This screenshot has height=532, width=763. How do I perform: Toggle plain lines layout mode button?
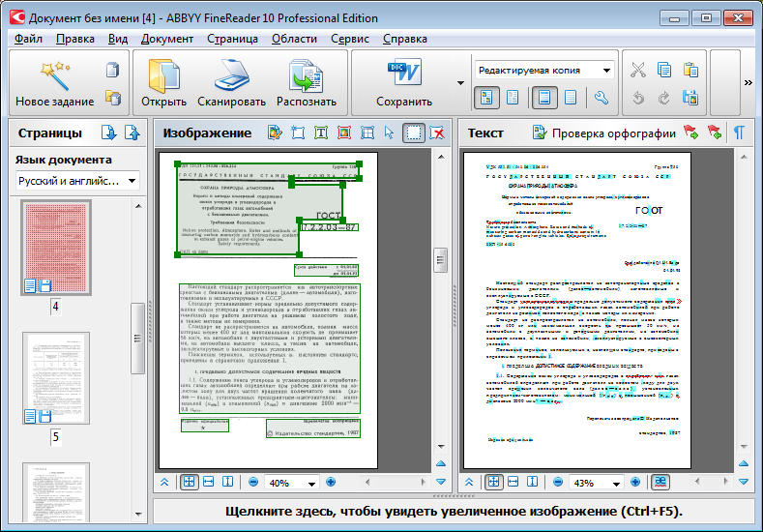tap(571, 98)
